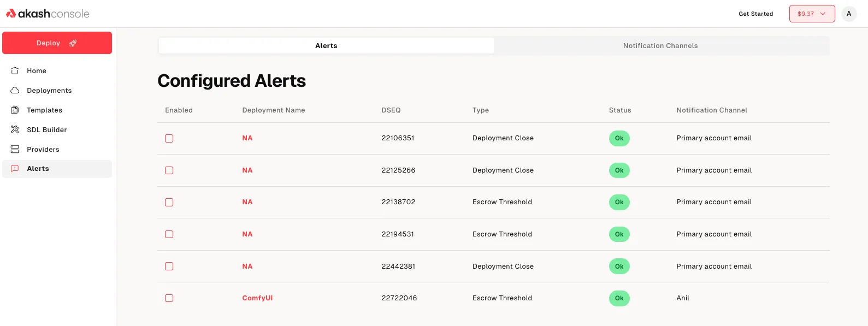Tick the checkbox for DSEQ 22194531
The height and width of the screenshot is (326, 868).
[169, 234]
